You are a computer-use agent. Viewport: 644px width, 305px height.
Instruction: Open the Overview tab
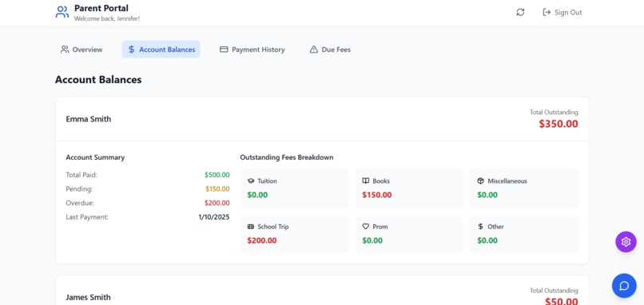81,50
